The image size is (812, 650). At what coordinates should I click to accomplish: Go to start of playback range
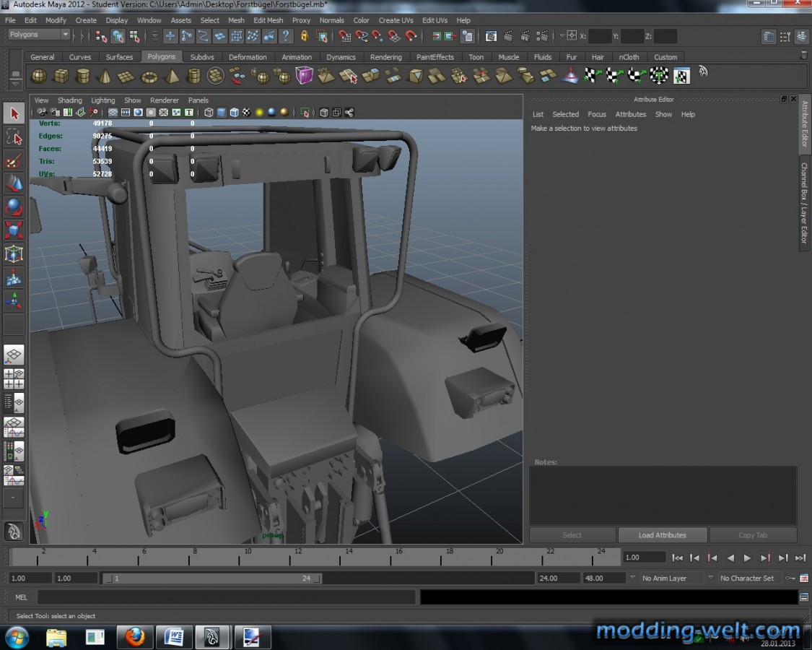click(x=677, y=558)
